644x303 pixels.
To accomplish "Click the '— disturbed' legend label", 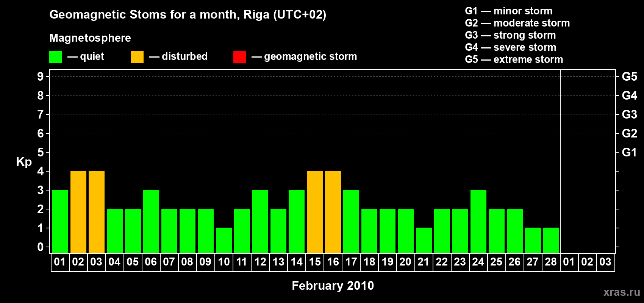I will coord(178,56).
